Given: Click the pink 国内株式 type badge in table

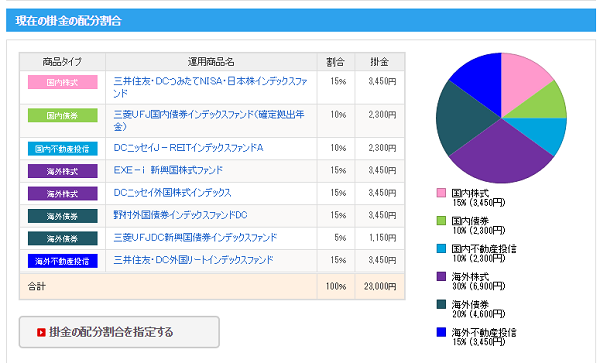Looking at the screenshot, I should point(63,82).
